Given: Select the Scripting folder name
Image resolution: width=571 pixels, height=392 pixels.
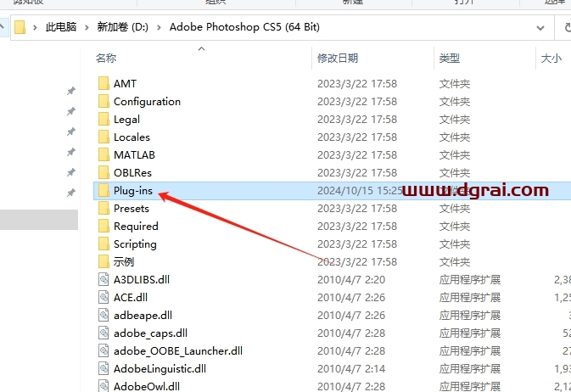Looking at the screenshot, I should tap(135, 244).
